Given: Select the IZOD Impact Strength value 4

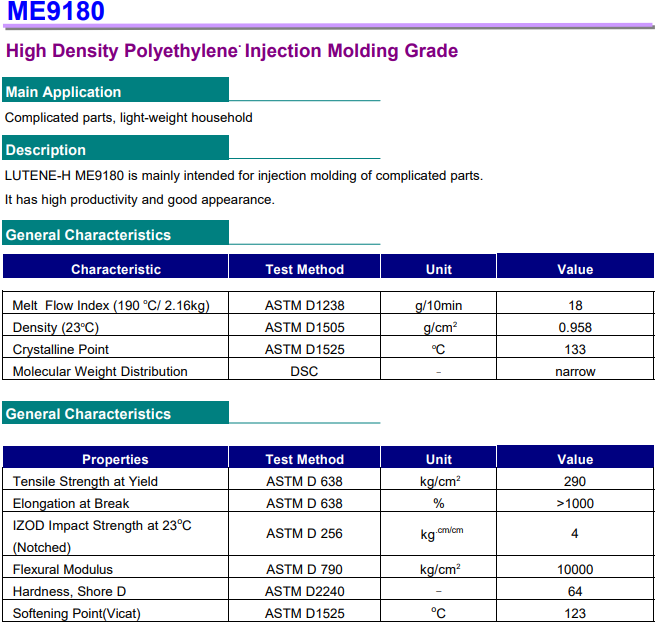Looking at the screenshot, I should tap(575, 533).
